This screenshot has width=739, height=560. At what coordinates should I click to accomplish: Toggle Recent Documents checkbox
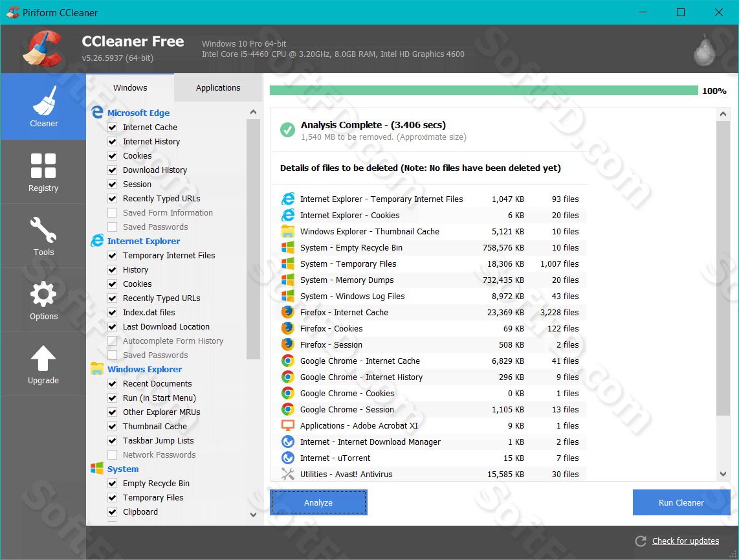coord(112,384)
